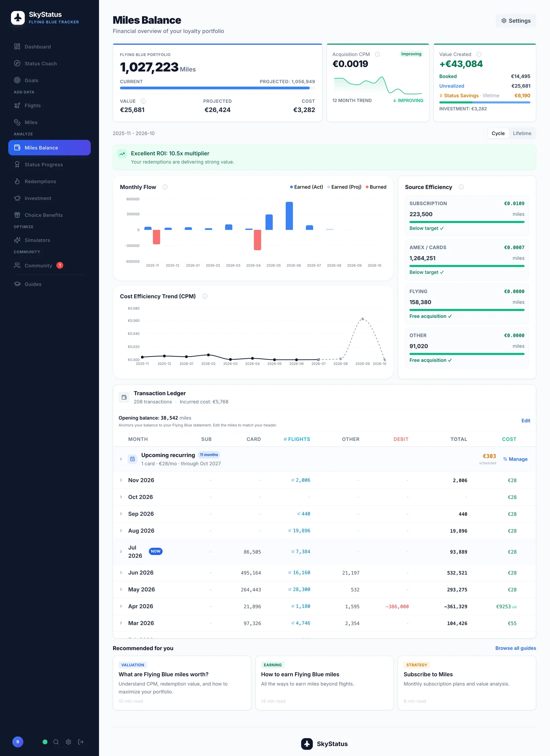The image size is (550, 756).
Task: Open Goals target icon in sidebar
Action: point(17,80)
